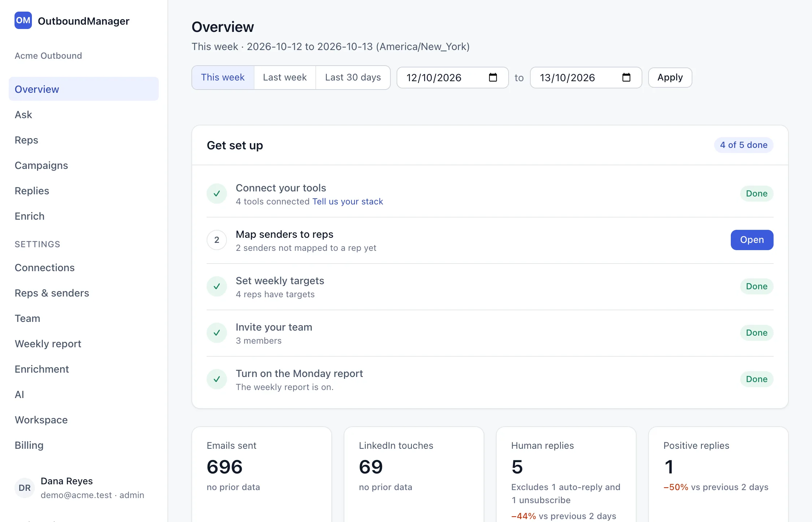Open Enrichment settings

(x=84, y=369)
